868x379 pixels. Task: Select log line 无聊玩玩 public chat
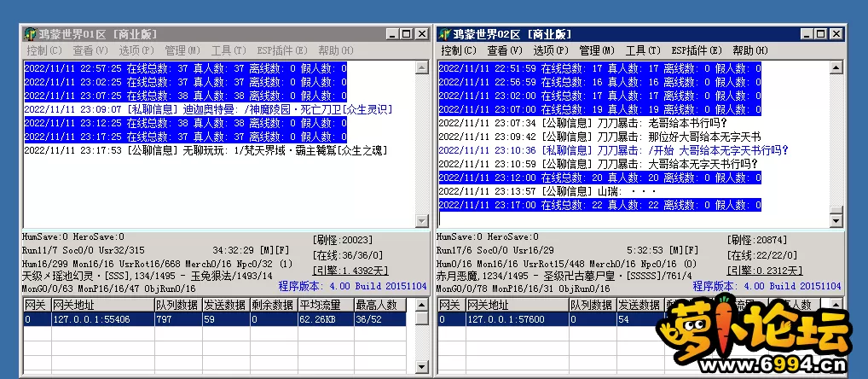tap(206, 151)
